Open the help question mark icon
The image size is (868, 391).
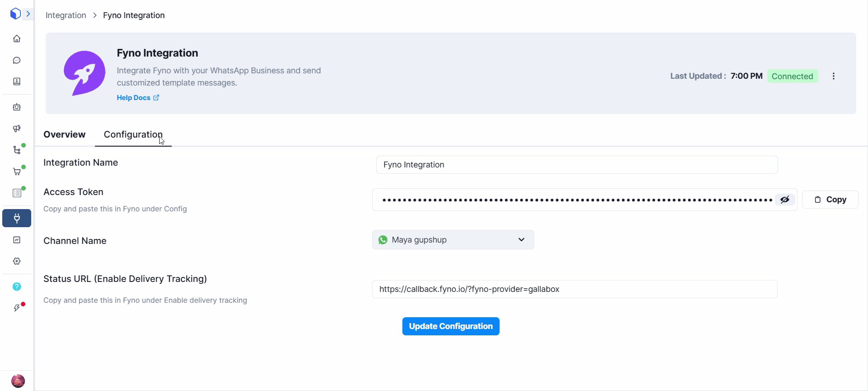(17, 286)
